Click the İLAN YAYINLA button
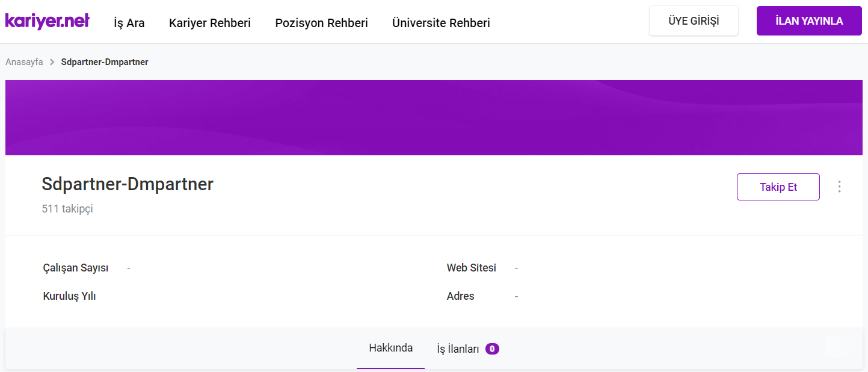This screenshot has height=372, width=868. 808,21
